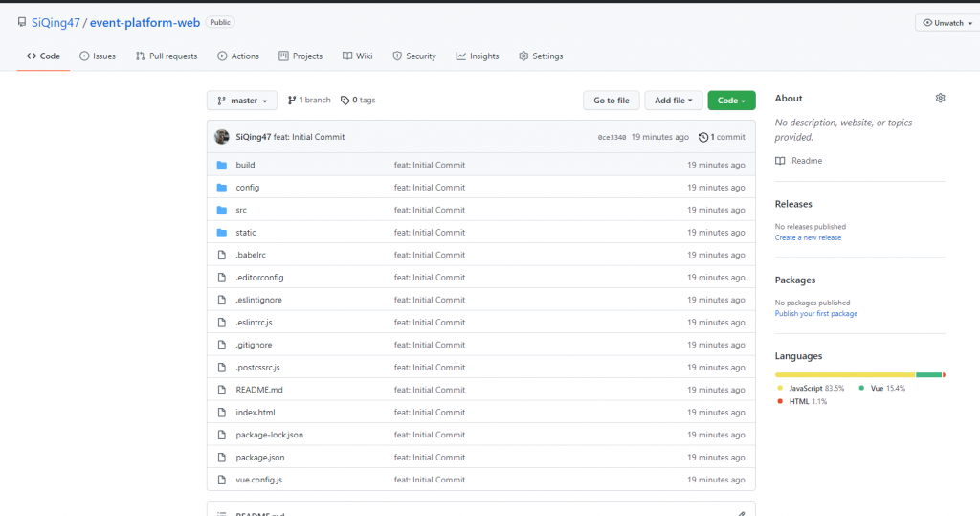Open the package.json file name

click(x=260, y=458)
